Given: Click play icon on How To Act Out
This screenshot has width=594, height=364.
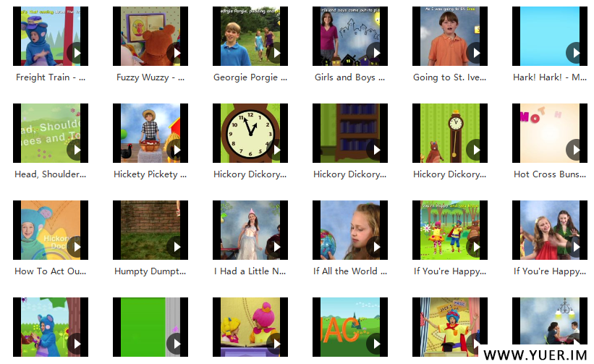Looking at the screenshot, I should pyautogui.click(x=76, y=247).
